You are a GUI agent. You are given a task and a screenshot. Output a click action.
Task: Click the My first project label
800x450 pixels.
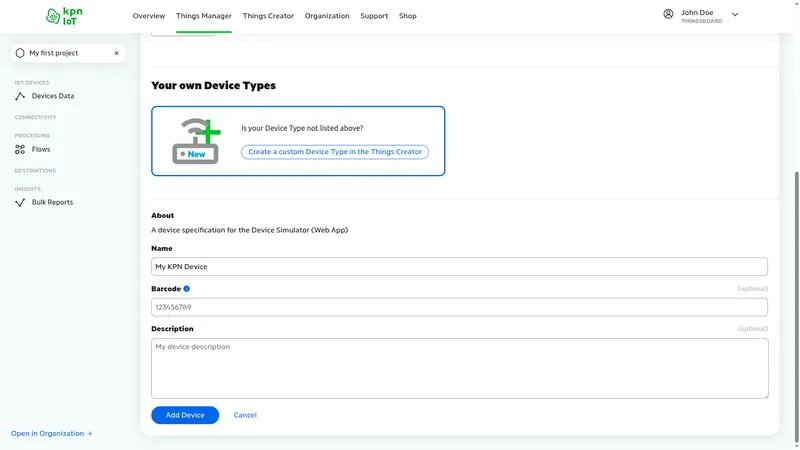pyautogui.click(x=54, y=53)
